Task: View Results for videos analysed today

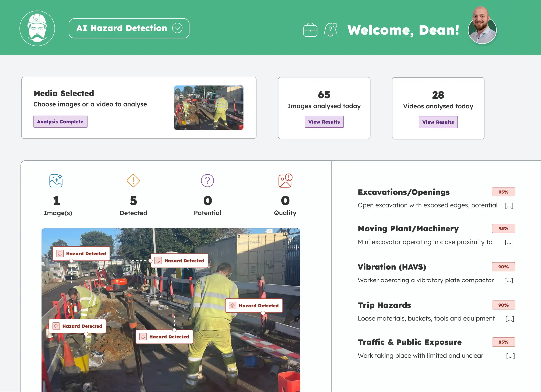Action: point(438,122)
